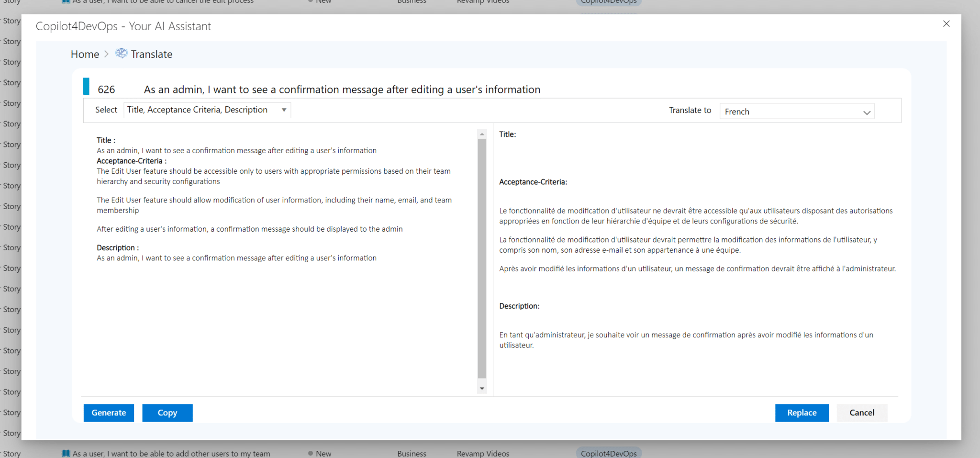Open the Select fields dropdown
The height and width of the screenshot is (458, 980).
pos(207,110)
